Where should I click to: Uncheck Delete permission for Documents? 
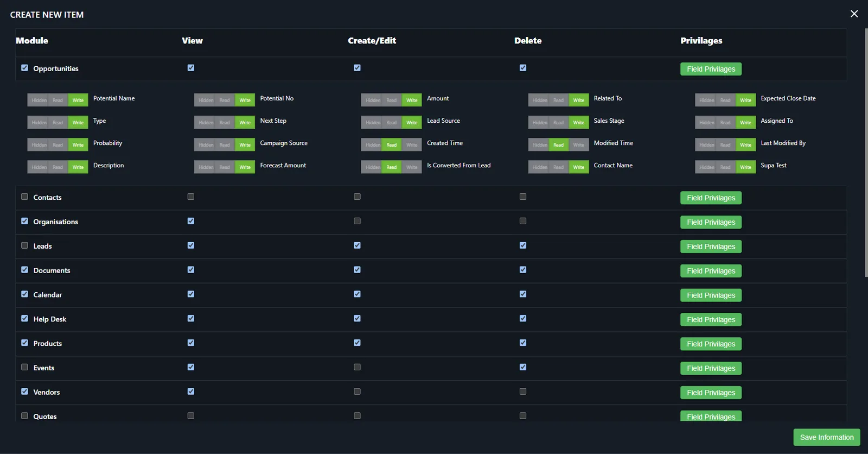pyautogui.click(x=523, y=270)
